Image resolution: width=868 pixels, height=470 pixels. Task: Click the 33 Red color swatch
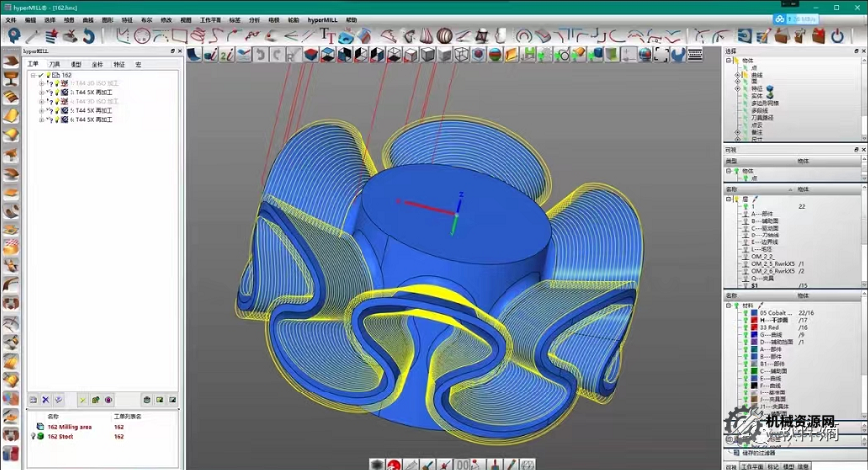[754, 326]
